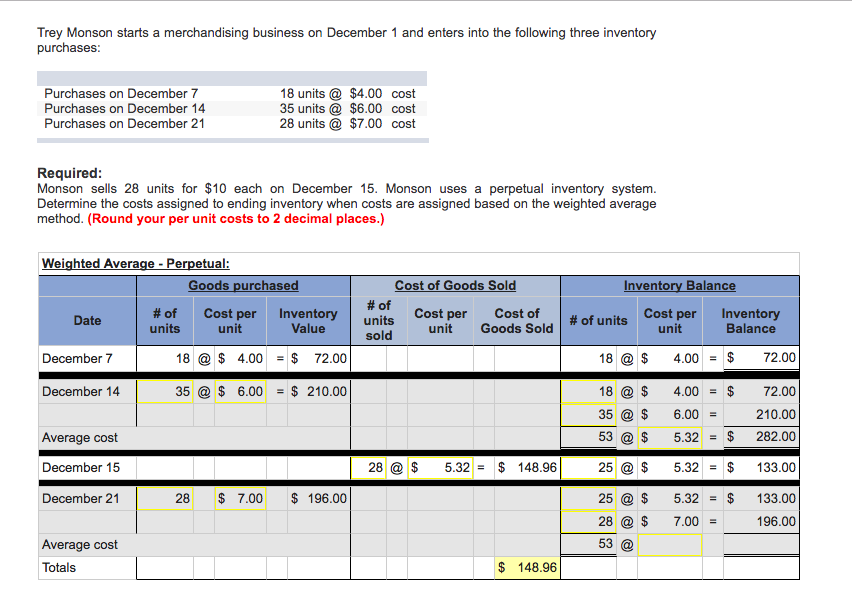Select December 14 inventory balance 18 units field
Screen dimensions: 852x598
(588, 392)
